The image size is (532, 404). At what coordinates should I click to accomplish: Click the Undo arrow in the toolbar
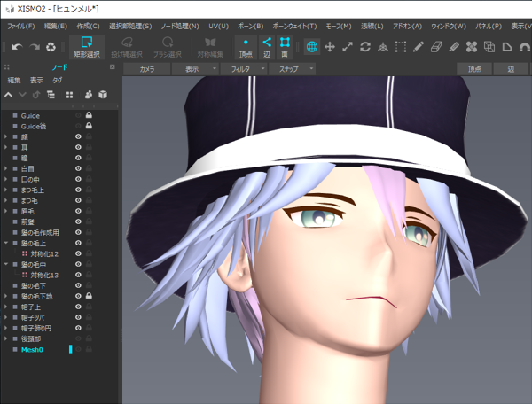pos(18,47)
